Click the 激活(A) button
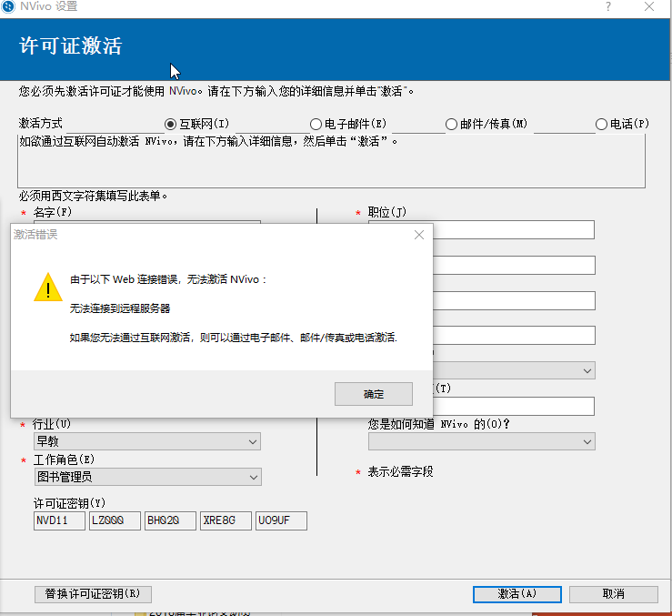 [517, 594]
